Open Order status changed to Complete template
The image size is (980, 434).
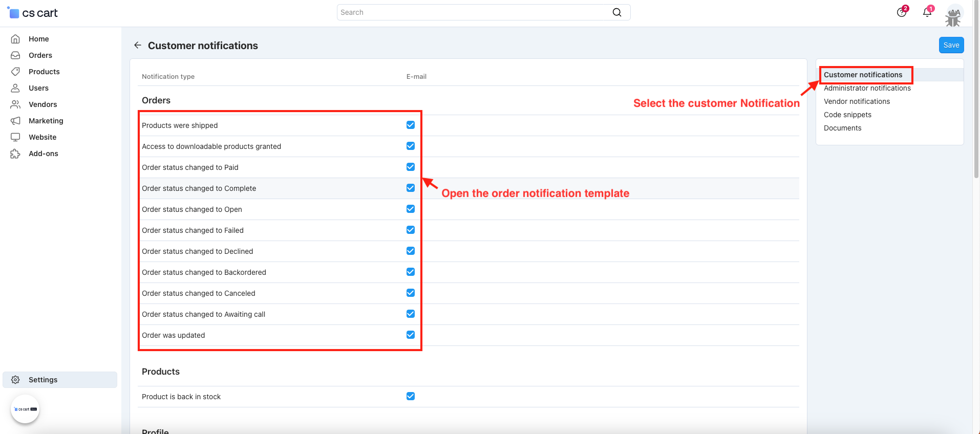click(199, 188)
